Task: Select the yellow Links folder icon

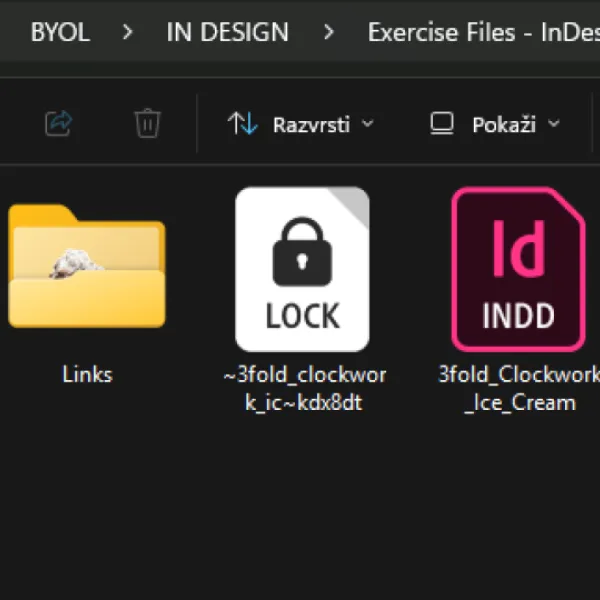Action: click(x=87, y=266)
